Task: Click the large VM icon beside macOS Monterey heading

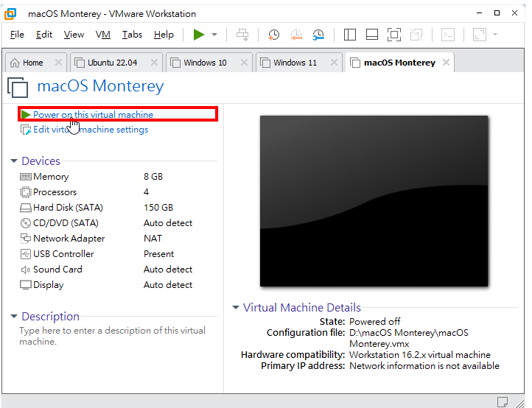Action: 18,87
